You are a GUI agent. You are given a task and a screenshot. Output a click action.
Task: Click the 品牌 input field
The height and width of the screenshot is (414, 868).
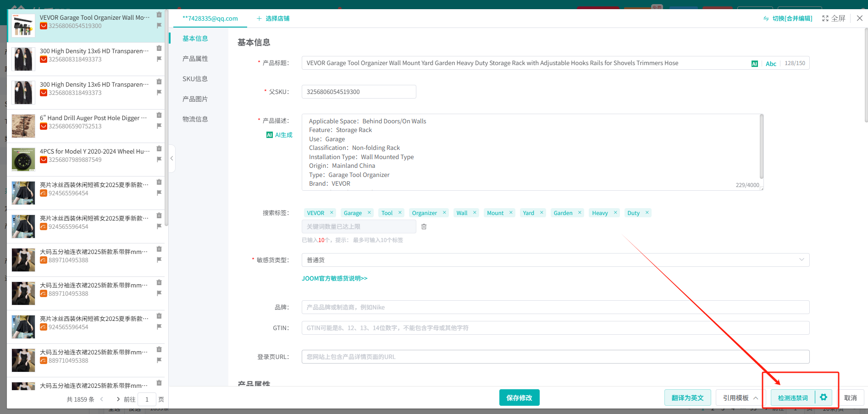(x=555, y=307)
